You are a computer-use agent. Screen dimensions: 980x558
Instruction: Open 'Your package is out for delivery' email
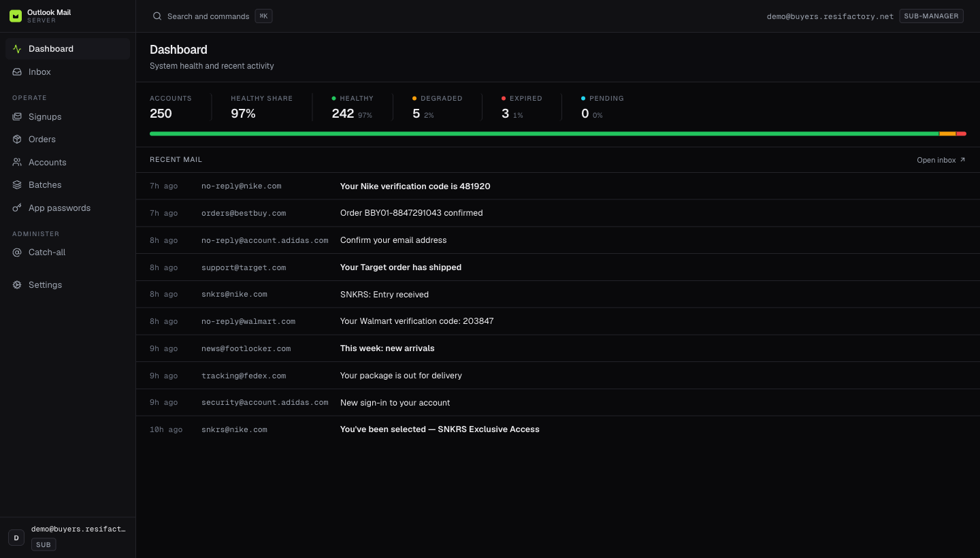coord(558,376)
